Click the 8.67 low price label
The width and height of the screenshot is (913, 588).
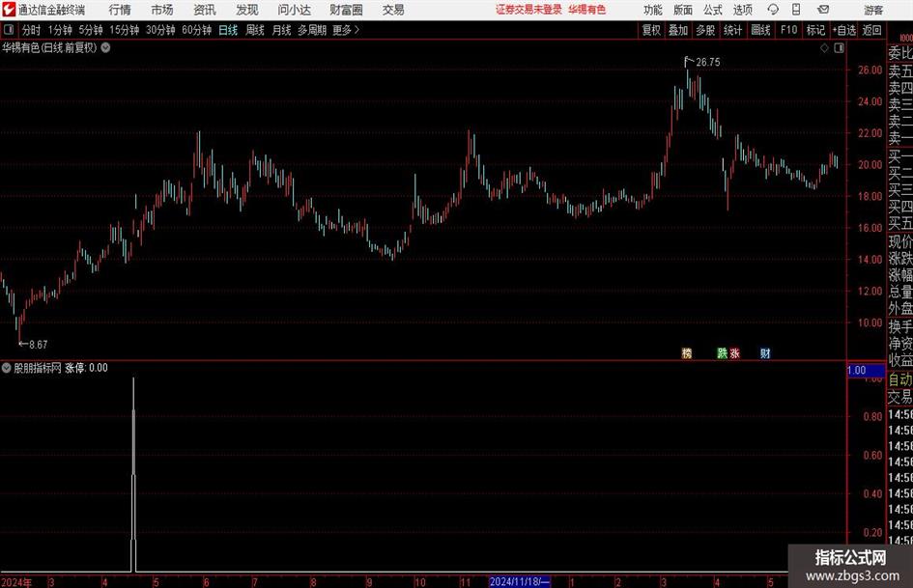[39, 345]
